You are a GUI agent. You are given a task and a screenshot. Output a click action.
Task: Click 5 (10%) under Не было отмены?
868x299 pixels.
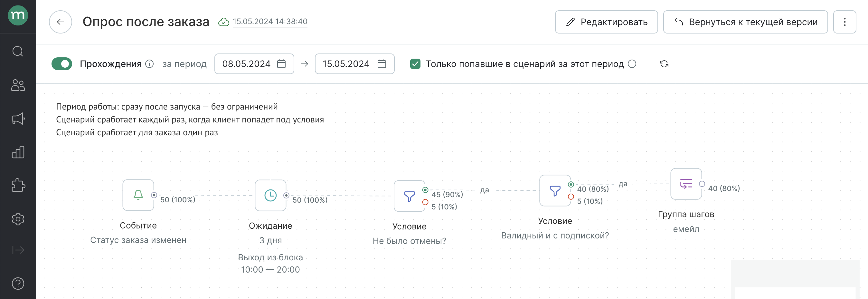pyautogui.click(x=444, y=207)
